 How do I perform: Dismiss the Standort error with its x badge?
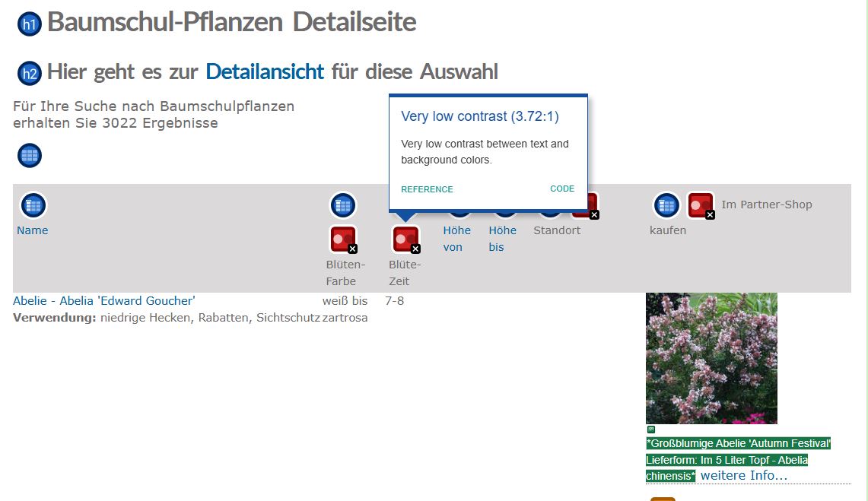(594, 215)
